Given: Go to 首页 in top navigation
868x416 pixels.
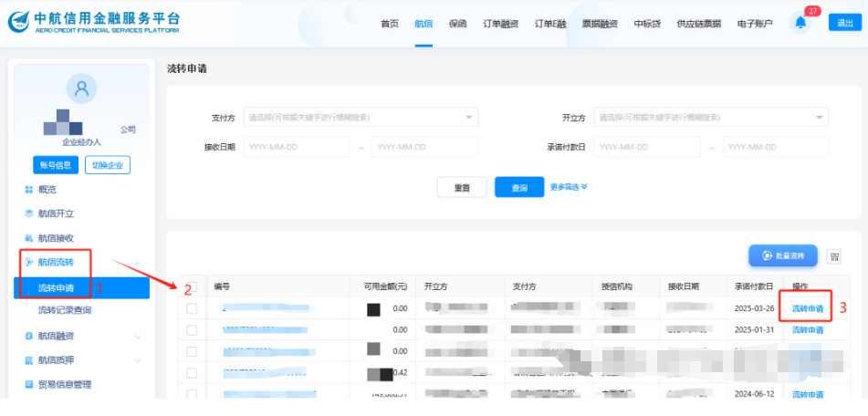Looking at the screenshot, I should [390, 24].
